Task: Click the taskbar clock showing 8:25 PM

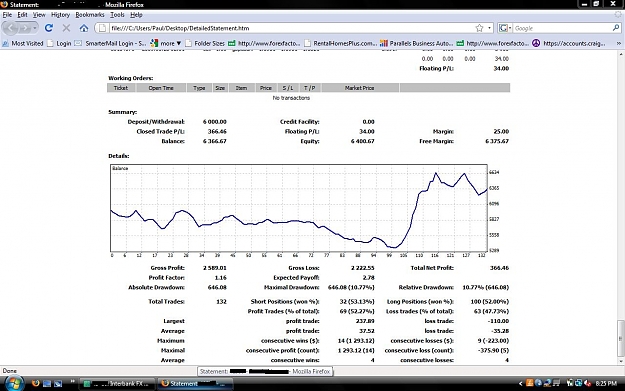Action: [606, 383]
